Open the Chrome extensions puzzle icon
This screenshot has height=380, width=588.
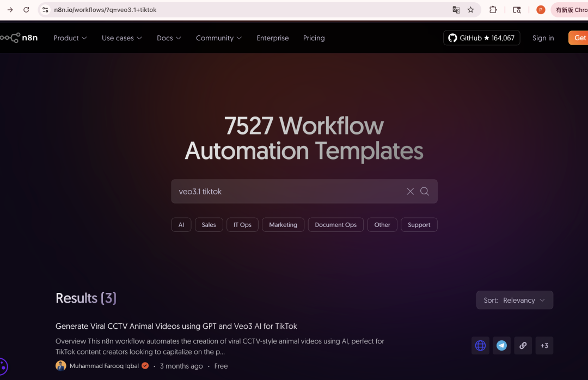(493, 10)
